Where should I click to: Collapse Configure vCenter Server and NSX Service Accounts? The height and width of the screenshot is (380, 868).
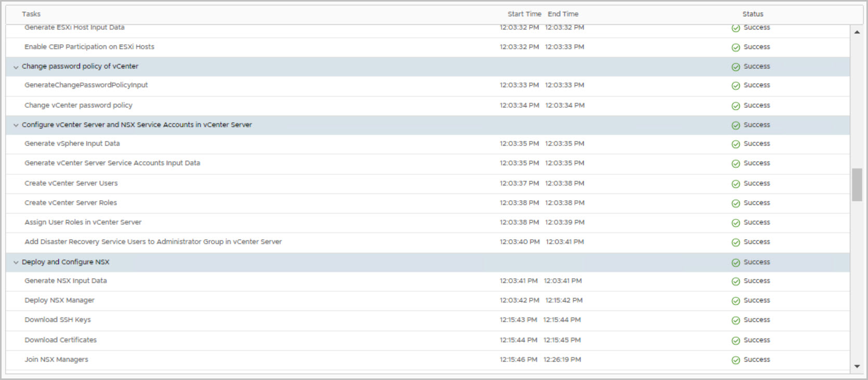16,125
